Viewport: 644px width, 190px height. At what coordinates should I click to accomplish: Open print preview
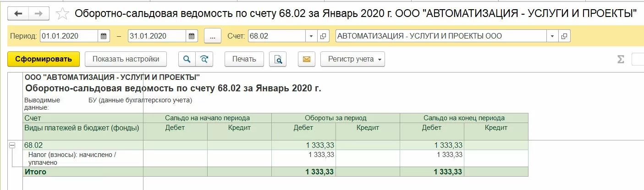coord(278,59)
